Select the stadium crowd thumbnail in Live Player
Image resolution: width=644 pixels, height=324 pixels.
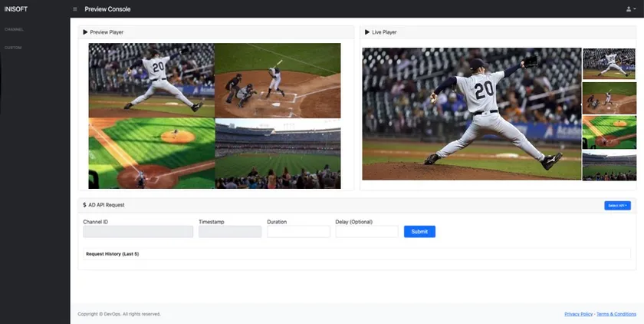click(609, 165)
